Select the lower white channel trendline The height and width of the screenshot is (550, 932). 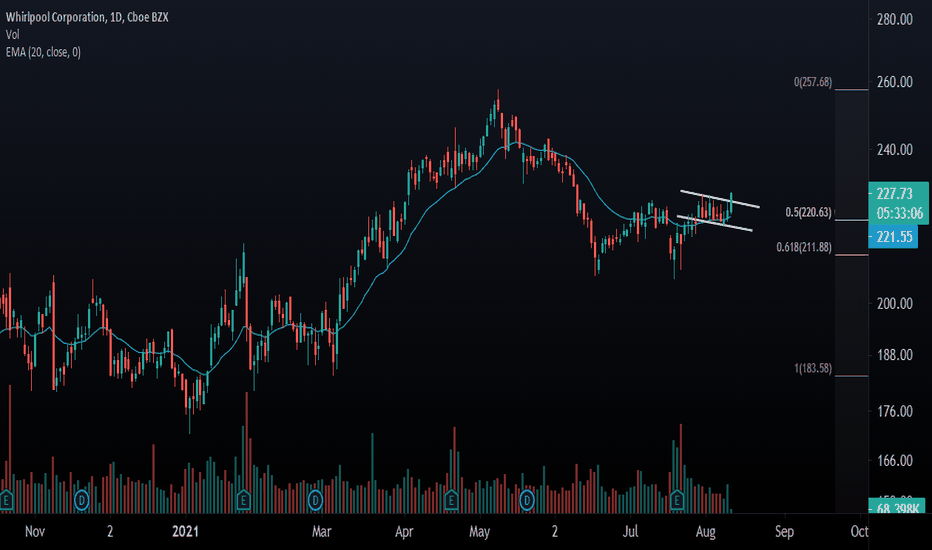coord(714,223)
